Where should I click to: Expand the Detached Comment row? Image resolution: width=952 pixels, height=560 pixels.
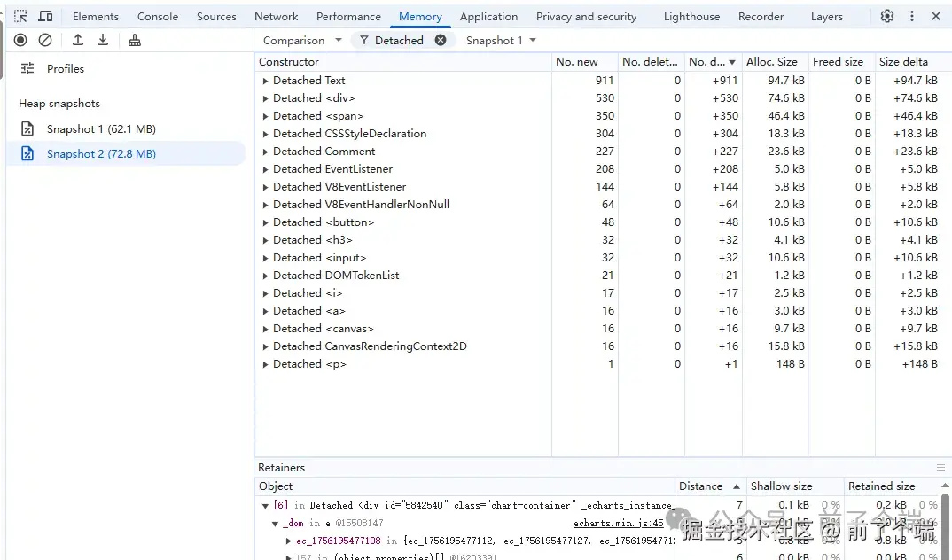click(x=265, y=152)
